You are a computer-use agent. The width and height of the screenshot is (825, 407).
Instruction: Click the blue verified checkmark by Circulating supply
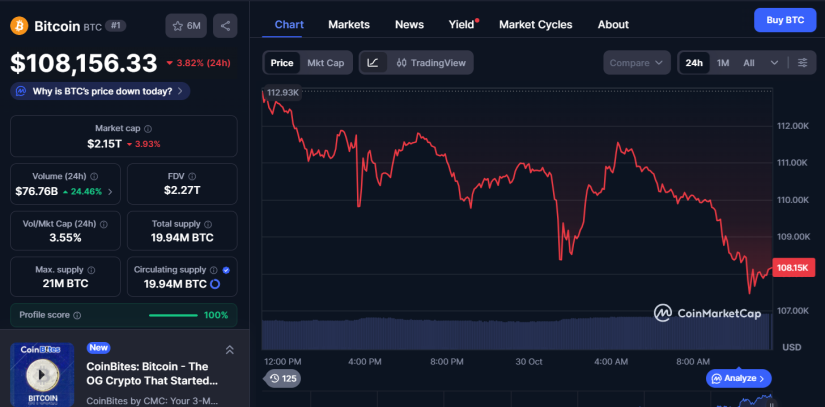226,270
